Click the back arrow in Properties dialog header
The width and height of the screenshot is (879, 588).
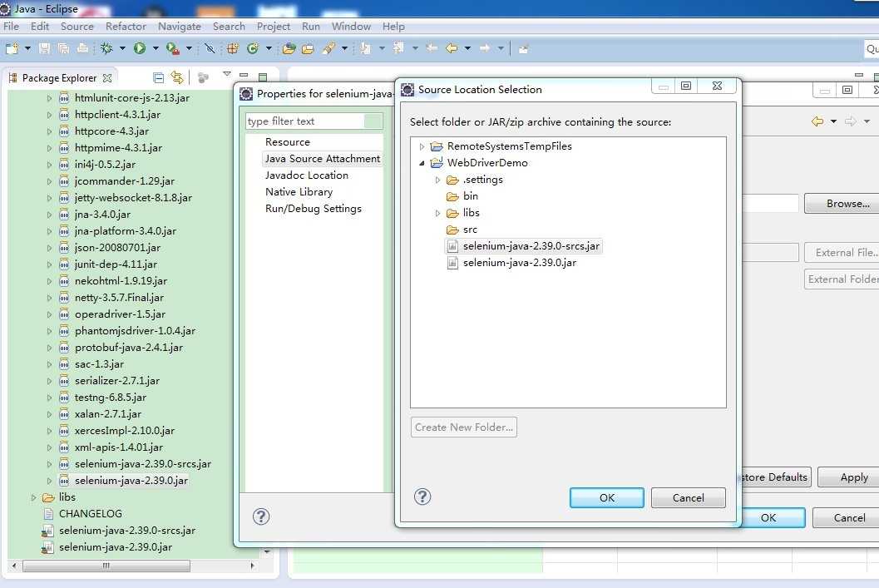point(818,121)
